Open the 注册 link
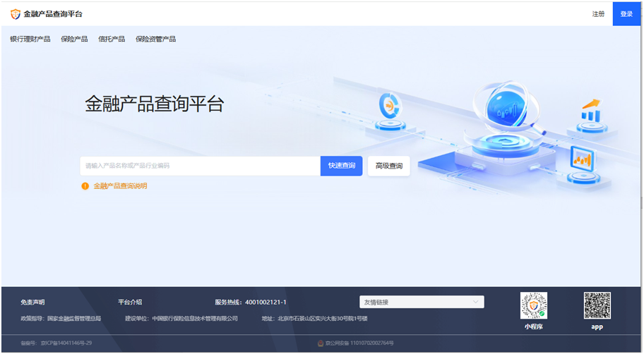Viewport: 644px width, 354px height. 598,14
